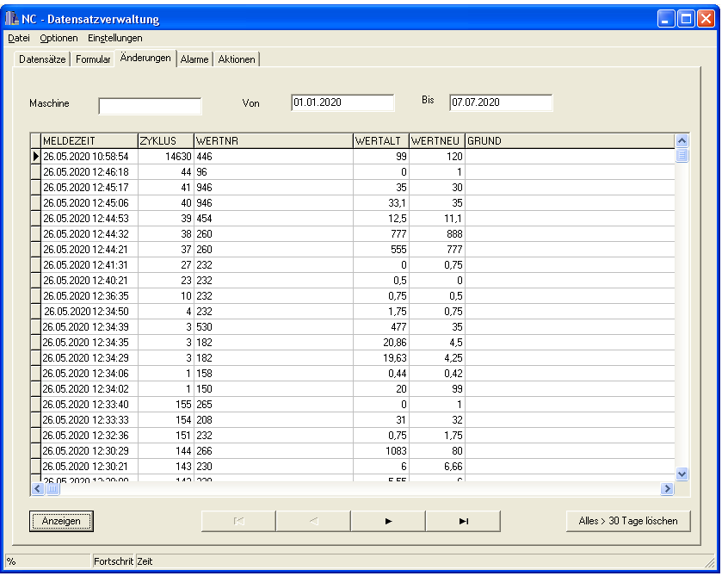The width and height of the screenshot is (728, 576).
Task: Click the WERTALT column header
Action: (381, 140)
